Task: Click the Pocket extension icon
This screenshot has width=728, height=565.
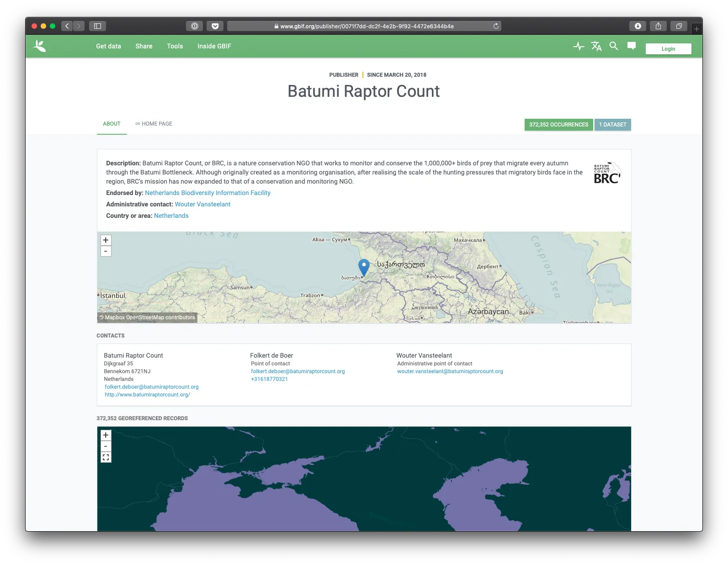Action: [x=215, y=26]
